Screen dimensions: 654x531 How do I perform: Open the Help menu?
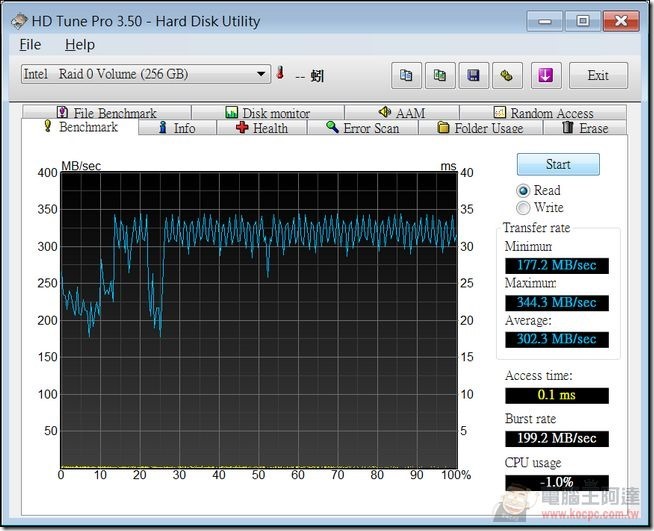click(x=80, y=45)
